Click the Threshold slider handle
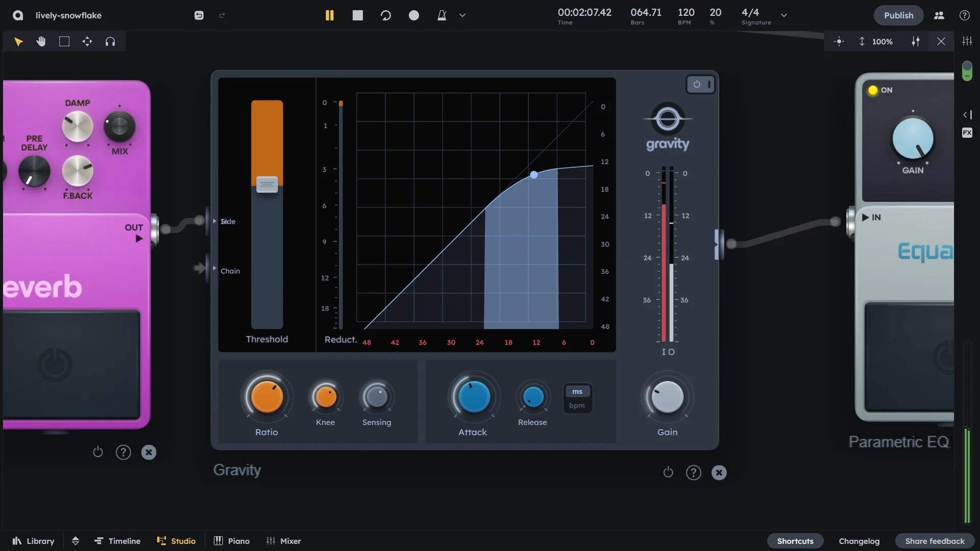Screen dimensions: 980x551 (267, 184)
